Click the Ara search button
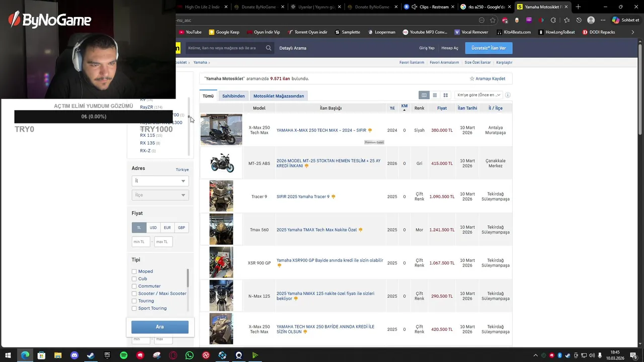This screenshot has width=644, height=362. click(x=160, y=327)
